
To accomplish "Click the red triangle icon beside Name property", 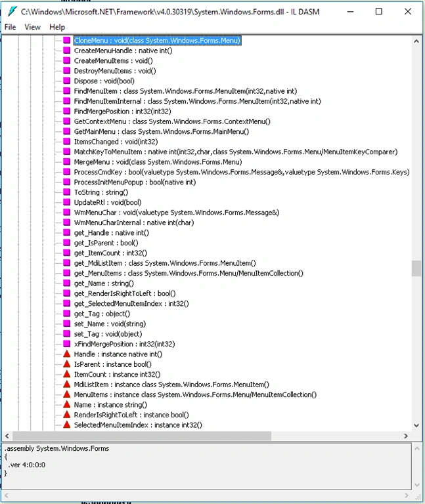I will click(66, 405).
